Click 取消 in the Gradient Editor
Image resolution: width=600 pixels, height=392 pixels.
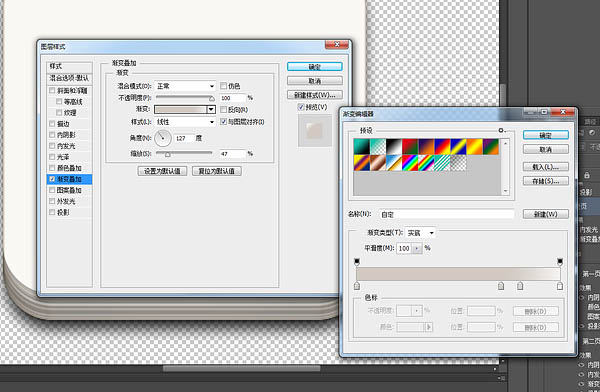[x=546, y=149]
